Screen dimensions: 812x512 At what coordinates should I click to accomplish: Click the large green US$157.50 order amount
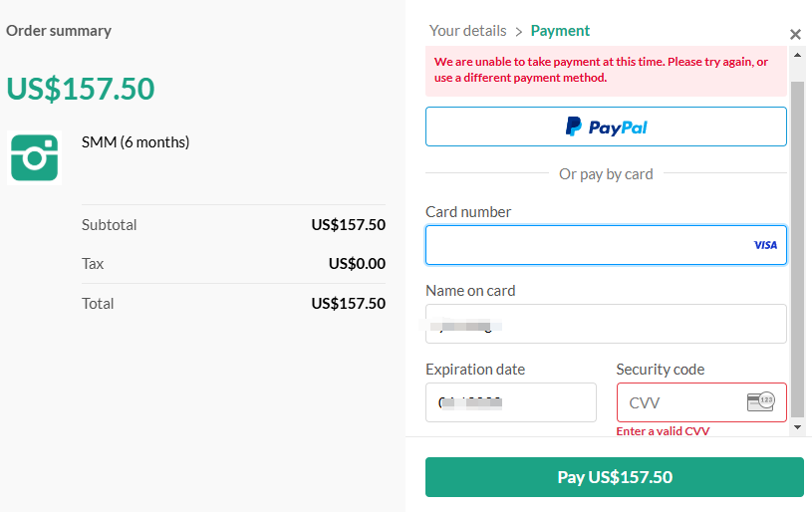pos(81,89)
